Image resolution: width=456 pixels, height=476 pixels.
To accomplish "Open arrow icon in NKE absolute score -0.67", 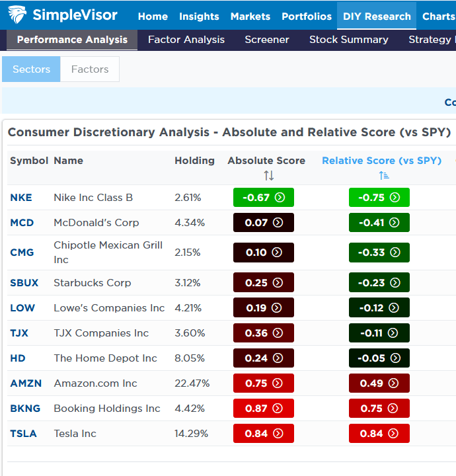I will click(280, 198).
